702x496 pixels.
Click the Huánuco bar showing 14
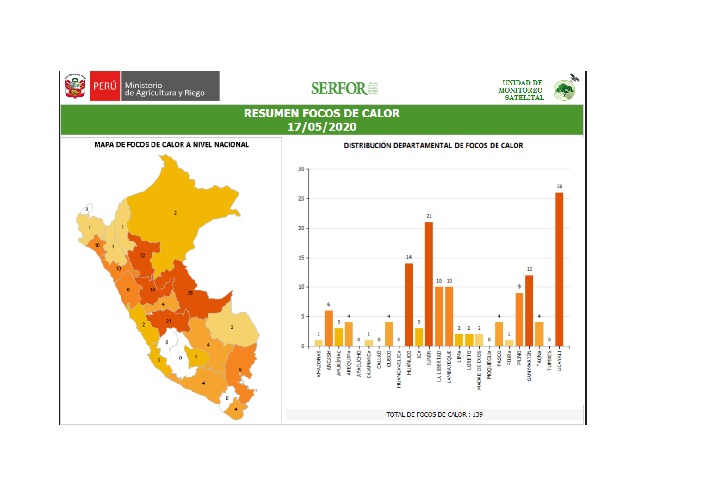point(408,304)
